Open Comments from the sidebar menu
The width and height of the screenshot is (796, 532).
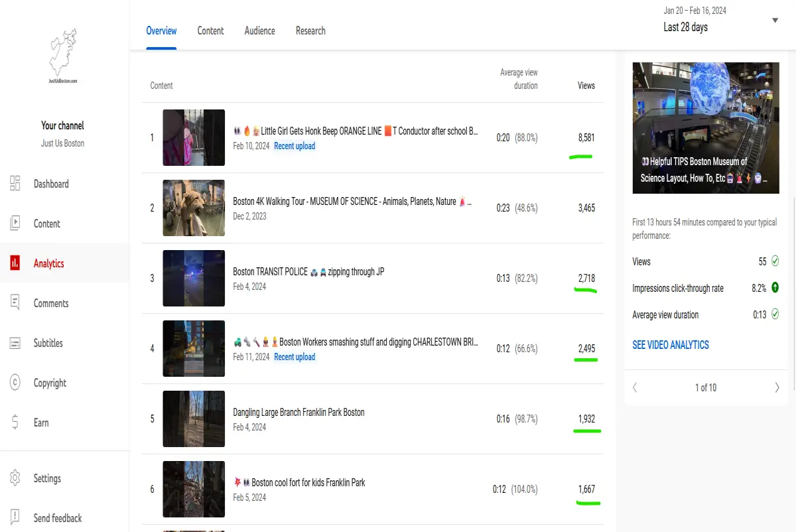coord(51,303)
